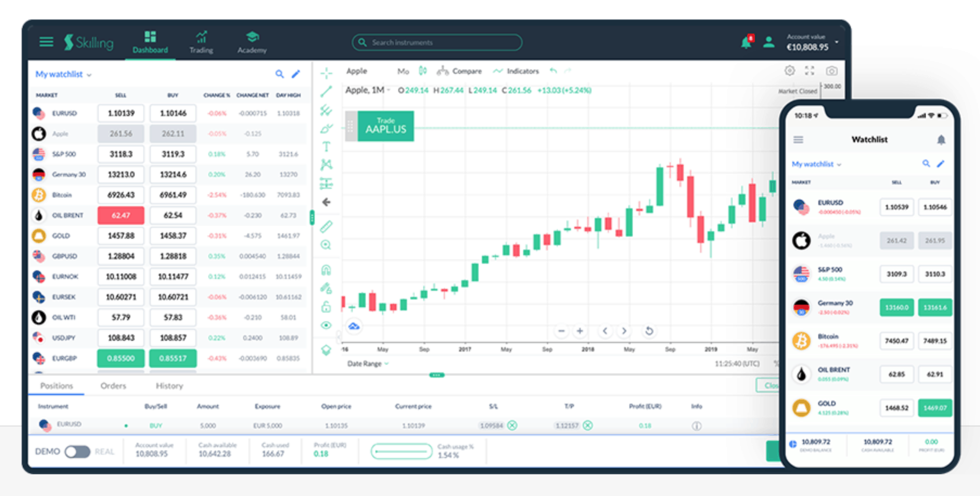
Task: Toggle the lock all drawings padlock
Action: click(x=326, y=307)
